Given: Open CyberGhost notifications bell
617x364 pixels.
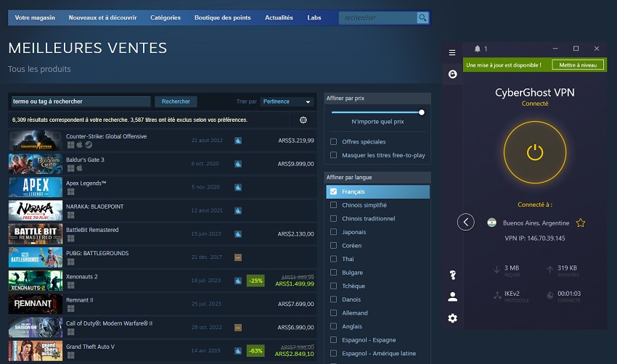Looking at the screenshot, I should pyautogui.click(x=478, y=49).
